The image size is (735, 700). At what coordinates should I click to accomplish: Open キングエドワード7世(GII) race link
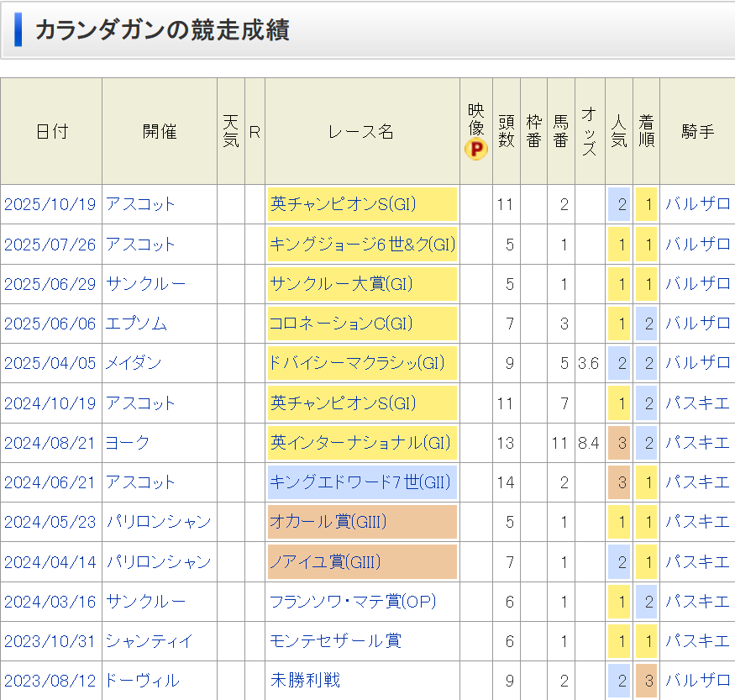[x=360, y=482]
